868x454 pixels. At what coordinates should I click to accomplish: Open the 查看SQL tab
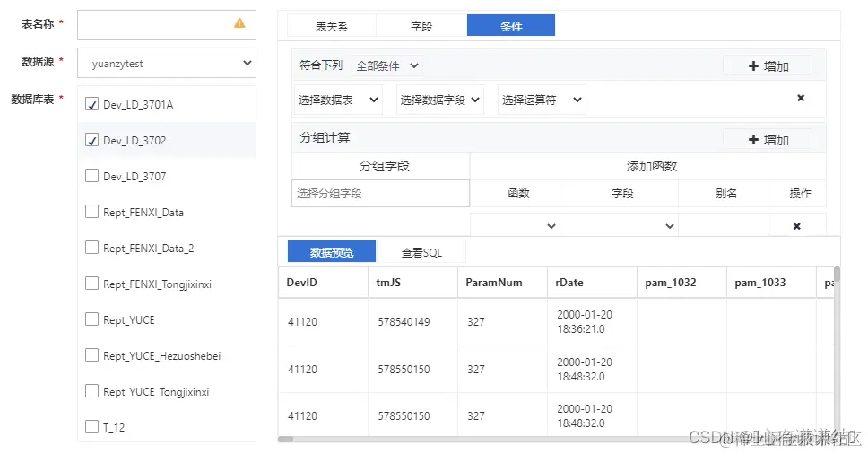click(x=421, y=252)
